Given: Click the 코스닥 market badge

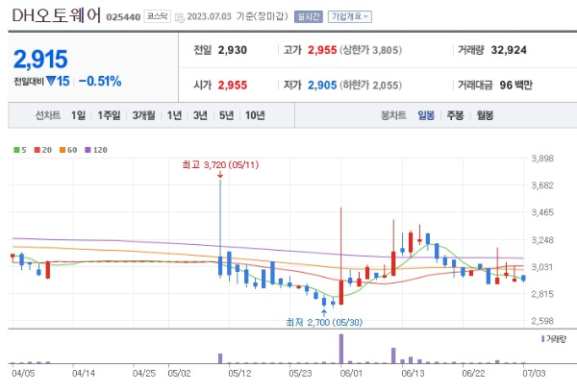Looking at the screenshot, I should click(157, 16).
